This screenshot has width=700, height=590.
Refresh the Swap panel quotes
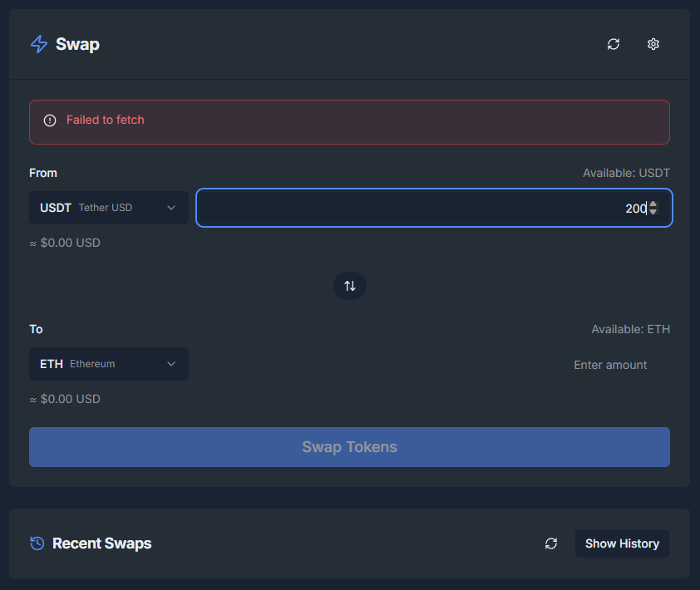click(614, 44)
